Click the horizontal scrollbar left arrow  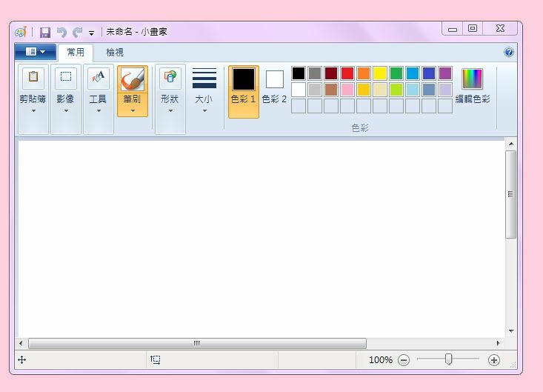tap(21, 344)
